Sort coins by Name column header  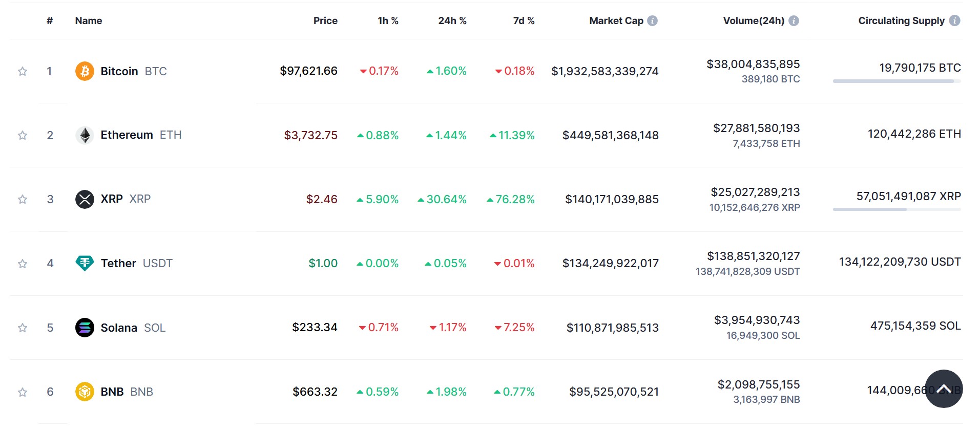(89, 21)
